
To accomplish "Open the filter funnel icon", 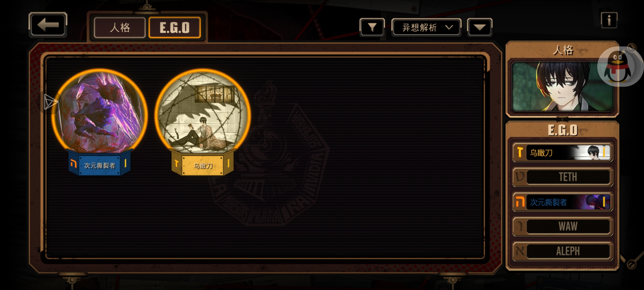I will [372, 27].
